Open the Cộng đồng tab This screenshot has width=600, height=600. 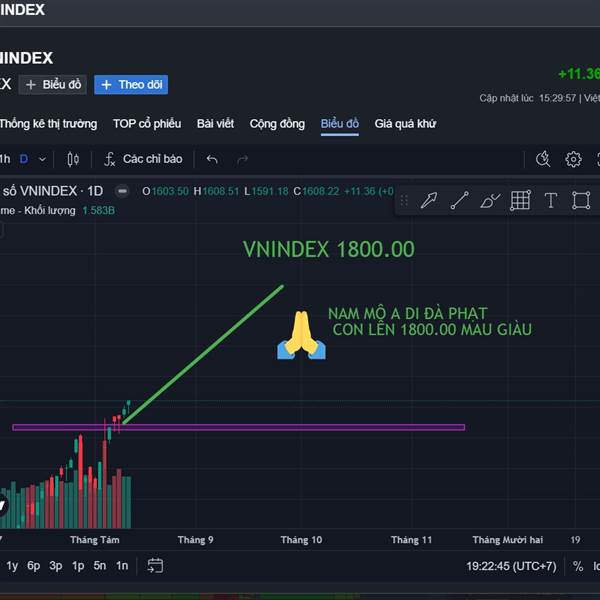pos(277,124)
